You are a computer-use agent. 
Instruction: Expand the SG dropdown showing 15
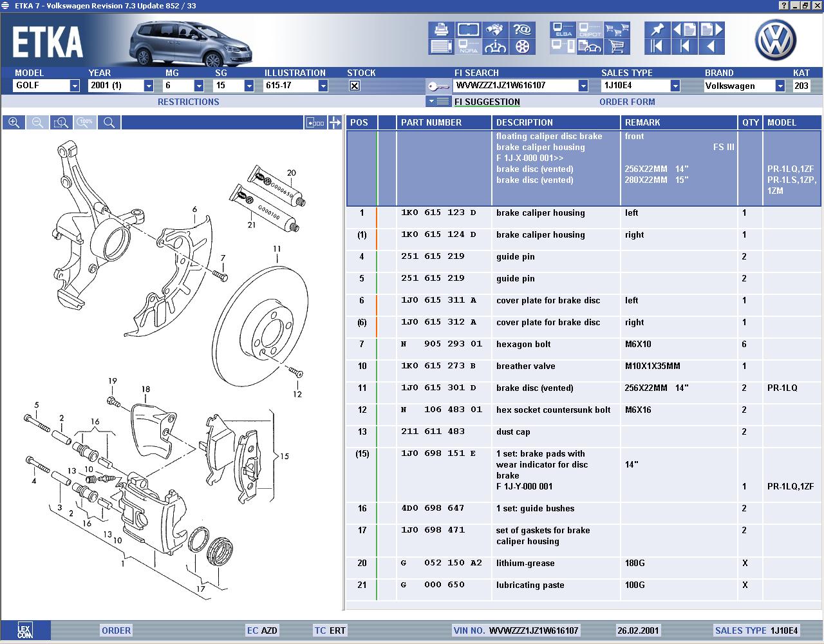point(249,86)
